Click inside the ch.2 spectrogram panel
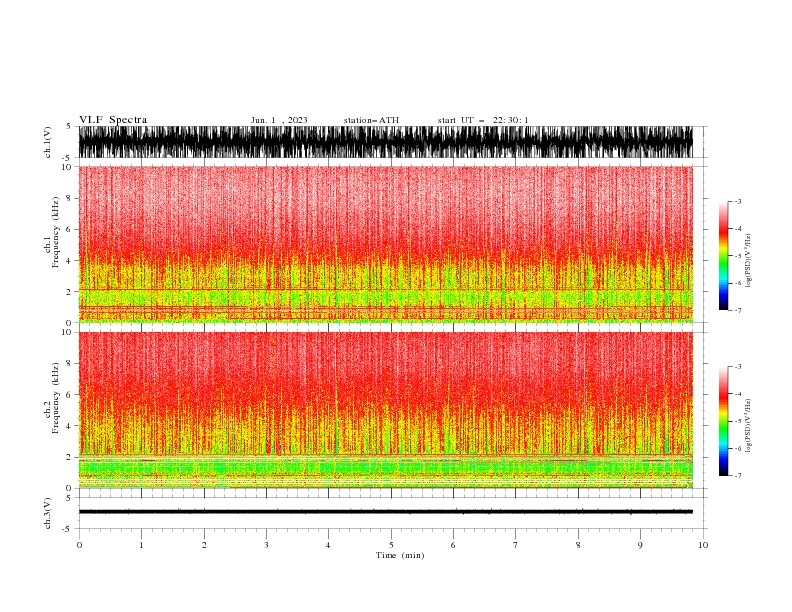This screenshot has width=792, height=612. click(x=385, y=410)
